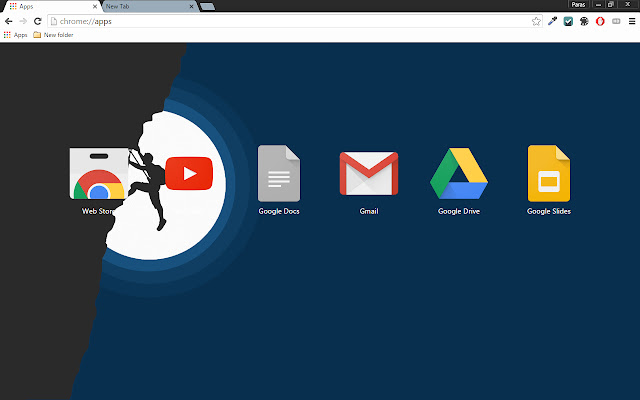Open the black round figure extension
The height and width of the screenshot is (400, 640).
(584, 21)
